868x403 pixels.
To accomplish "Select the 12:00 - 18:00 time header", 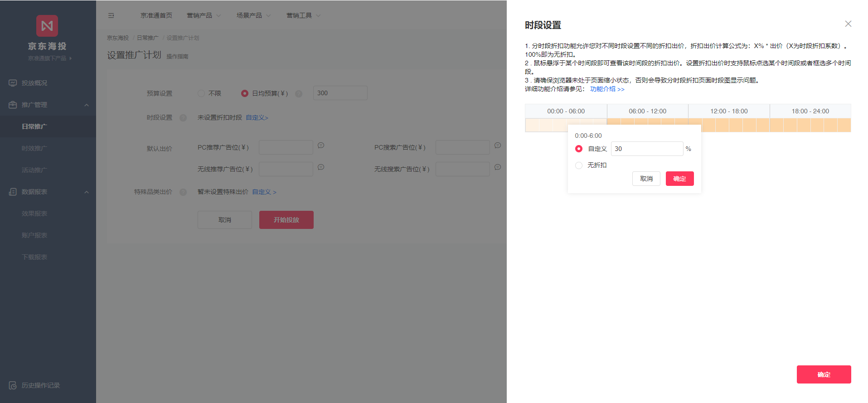I will 729,111.
